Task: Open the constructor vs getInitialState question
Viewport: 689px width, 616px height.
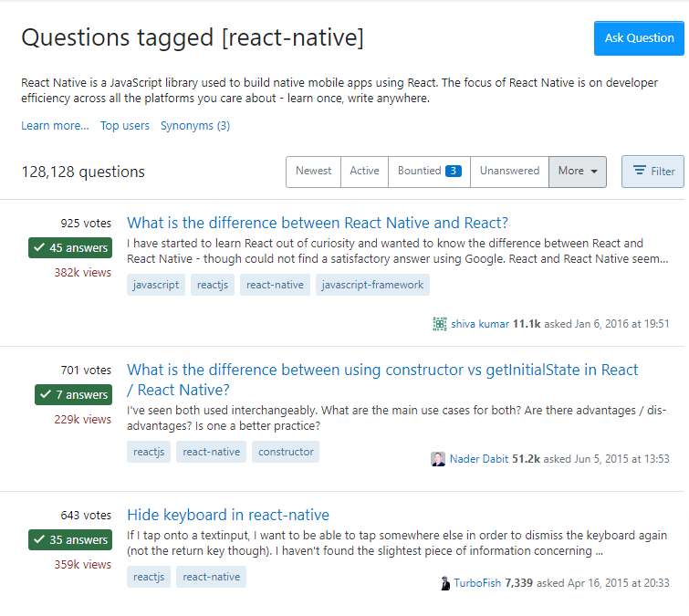Action: coord(382,380)
